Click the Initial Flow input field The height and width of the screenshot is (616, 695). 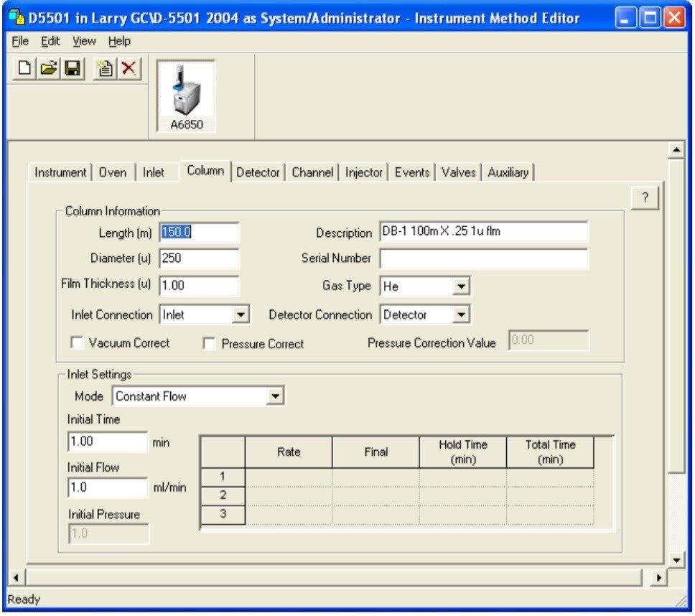pyautogui.click(x=108, y=487)
